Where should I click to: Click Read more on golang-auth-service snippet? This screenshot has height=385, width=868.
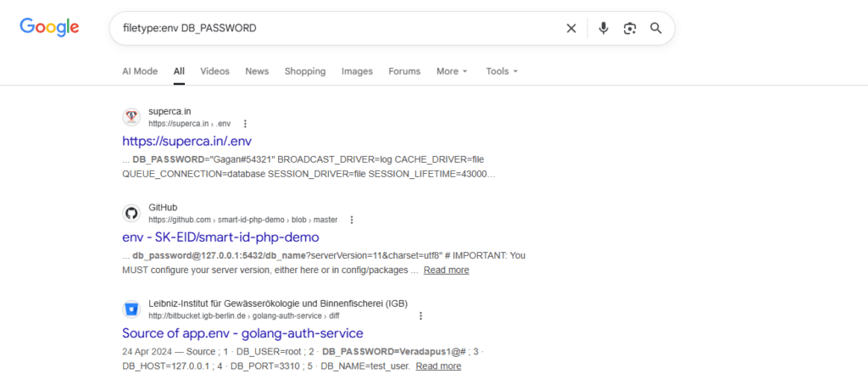[x=438, y=366]
